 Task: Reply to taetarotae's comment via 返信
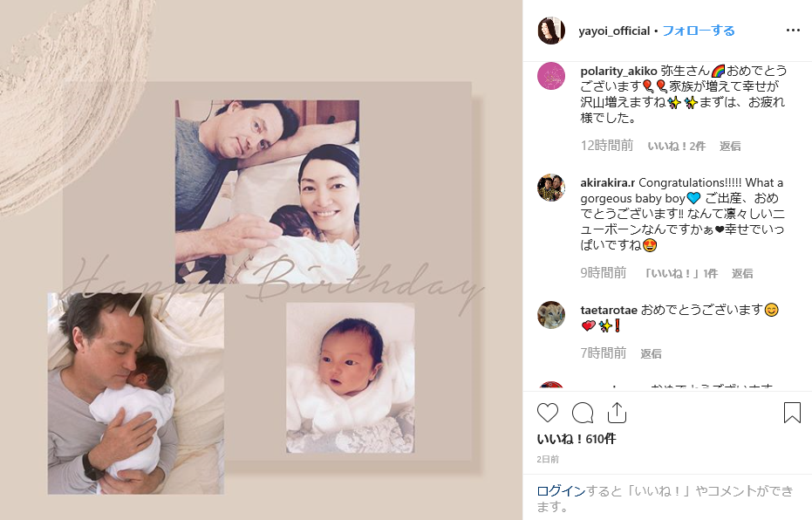coord(651,353)
